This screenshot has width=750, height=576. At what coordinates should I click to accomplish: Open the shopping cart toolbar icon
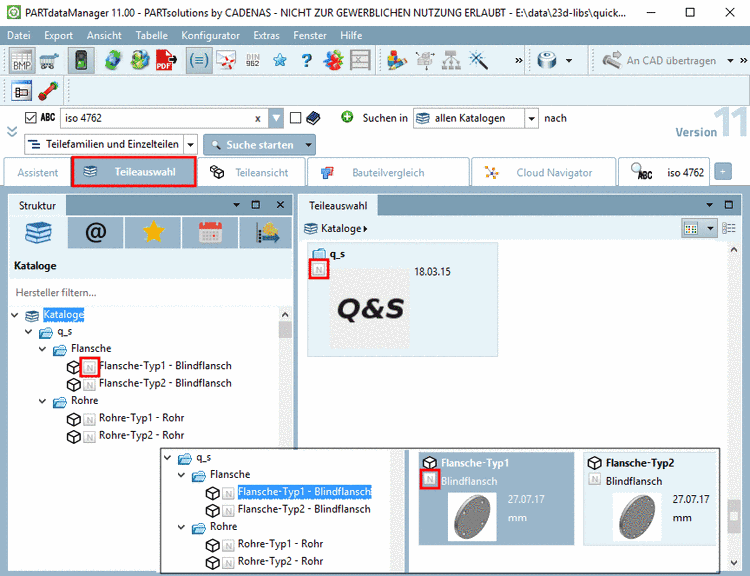pyautogui.click(x=49, y=61)
